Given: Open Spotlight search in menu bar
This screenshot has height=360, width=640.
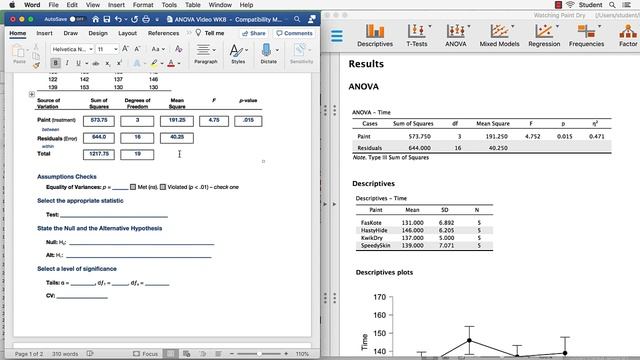Looking at the screenshot, I should click(x=612, y=5).
